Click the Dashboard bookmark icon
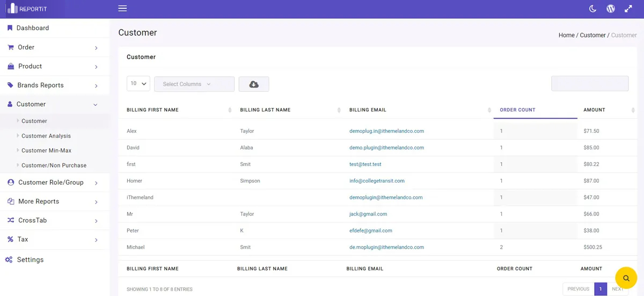The image size is (644, 296). click(10, 28)
